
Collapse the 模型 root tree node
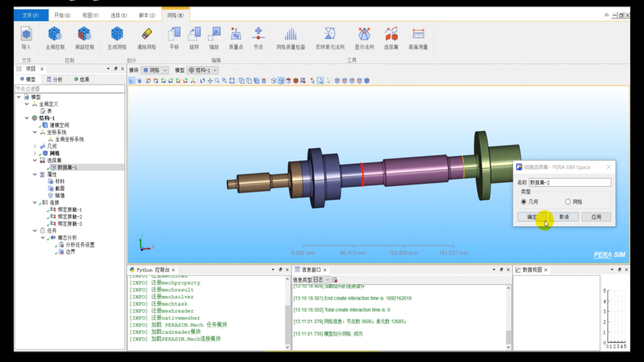point(19,97)
